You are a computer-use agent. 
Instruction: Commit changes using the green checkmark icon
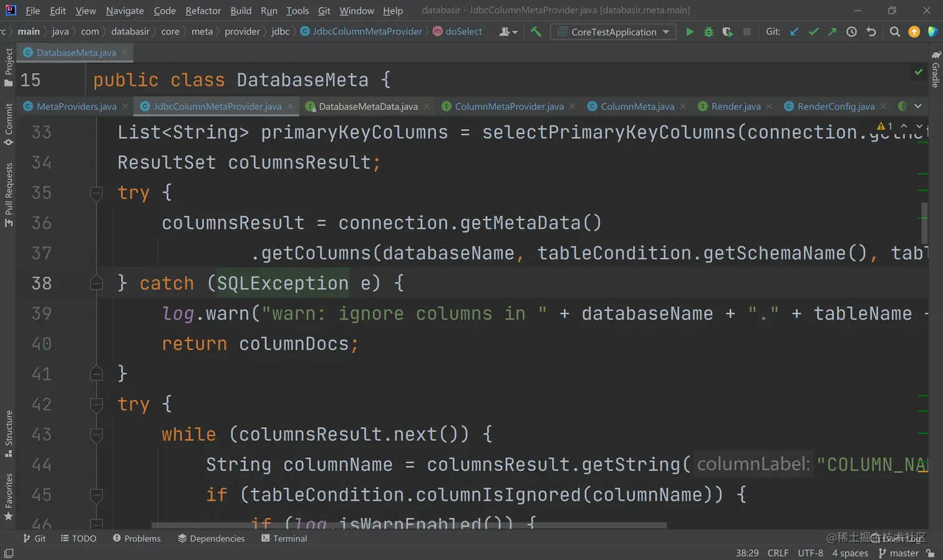click(x=813, y=32)
